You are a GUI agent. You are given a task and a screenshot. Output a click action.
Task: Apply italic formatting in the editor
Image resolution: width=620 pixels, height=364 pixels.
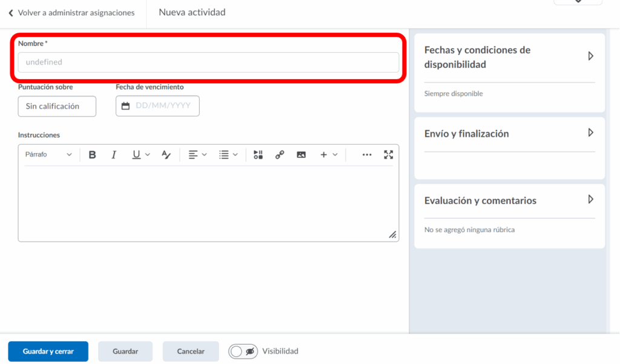(x=114, y=155)
